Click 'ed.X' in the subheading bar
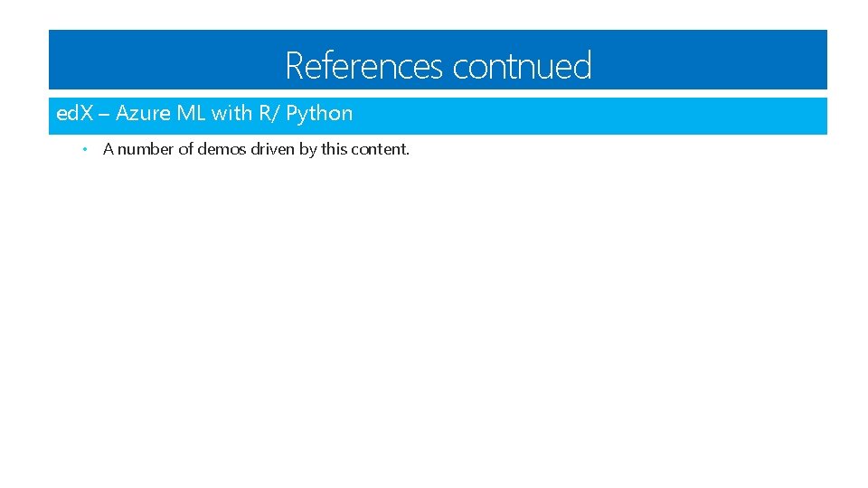The width and height of the screenshot is (868, 488). coord(74,114)
